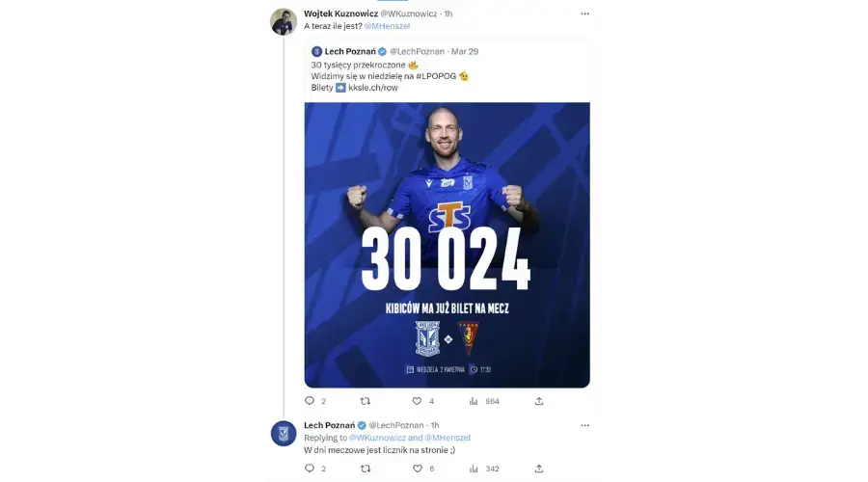868x482 pixels.
Task: View analytics showing 864 views
Action: [474, 401]
